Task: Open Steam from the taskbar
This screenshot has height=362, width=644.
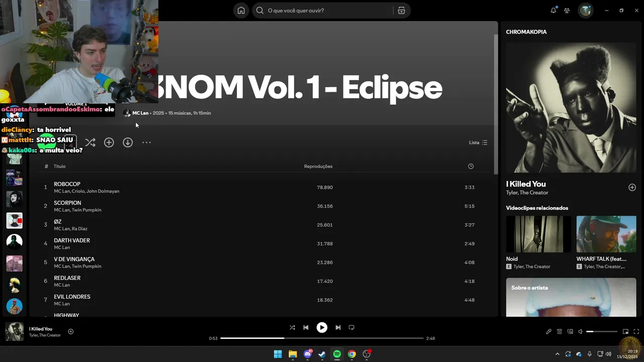Action: click(322, 354)
